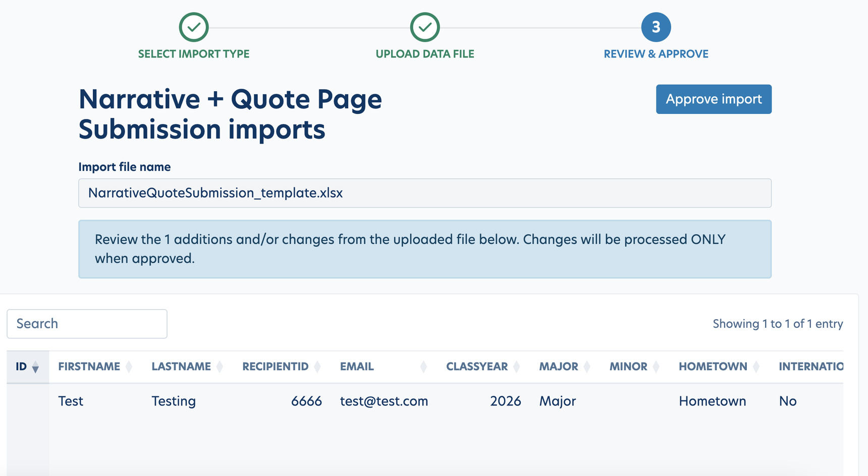Click the step 3 circle icon

pos(656,27)
